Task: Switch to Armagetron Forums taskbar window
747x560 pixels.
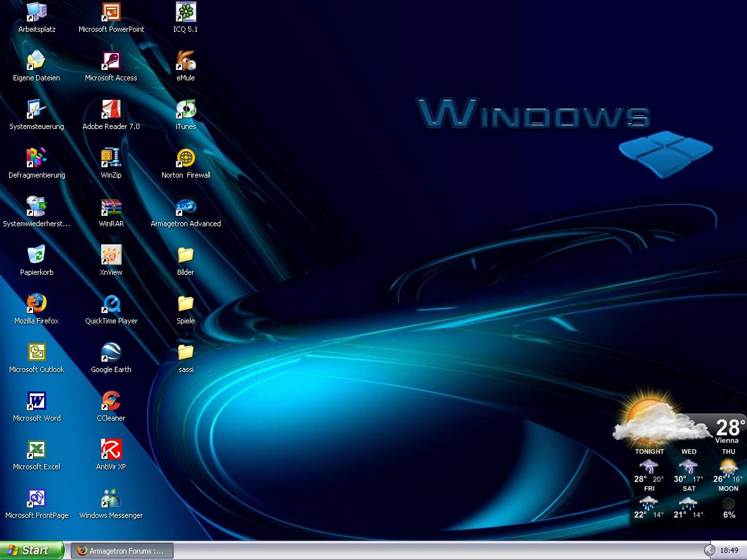Action: (122, 551)
